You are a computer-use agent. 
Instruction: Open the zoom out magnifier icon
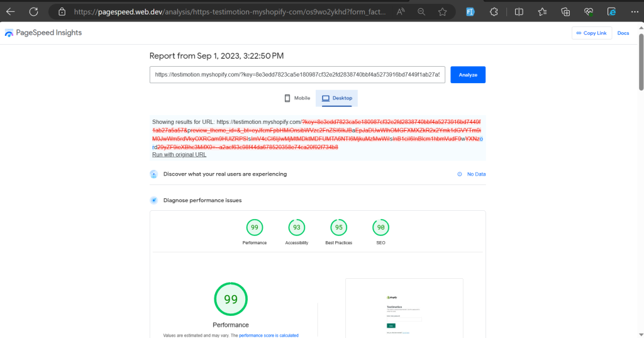click(421, 12)
